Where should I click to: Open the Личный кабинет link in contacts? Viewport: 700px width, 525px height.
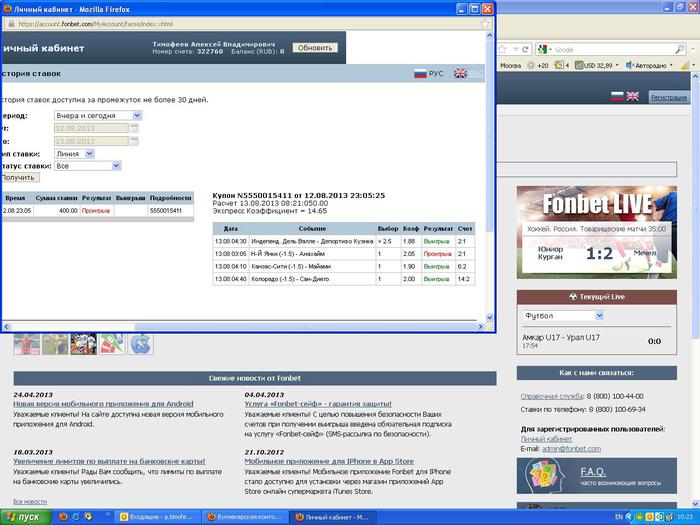546,439
